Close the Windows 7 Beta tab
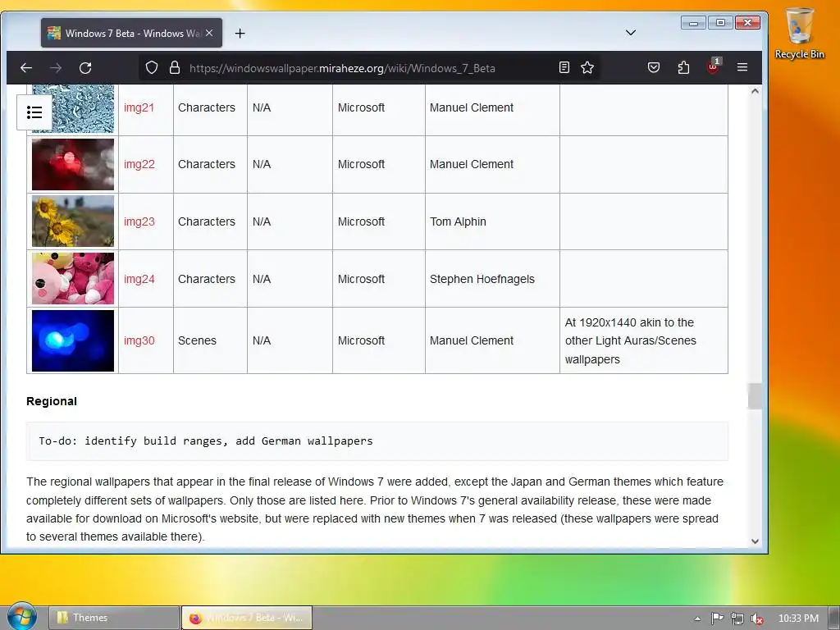This screenshot has height=630, width=840. (x=209, y=33)
